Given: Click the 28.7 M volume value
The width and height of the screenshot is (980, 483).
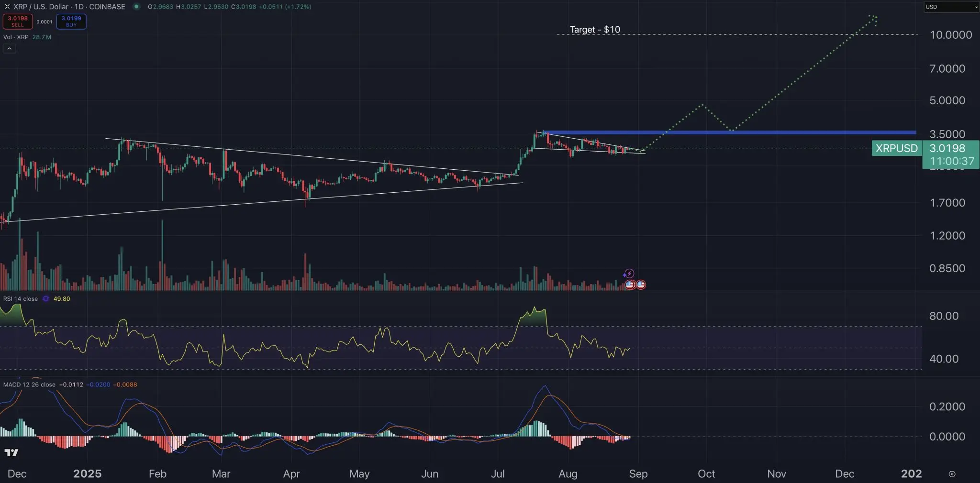Looking at the screenshot, I should [42, 37].
